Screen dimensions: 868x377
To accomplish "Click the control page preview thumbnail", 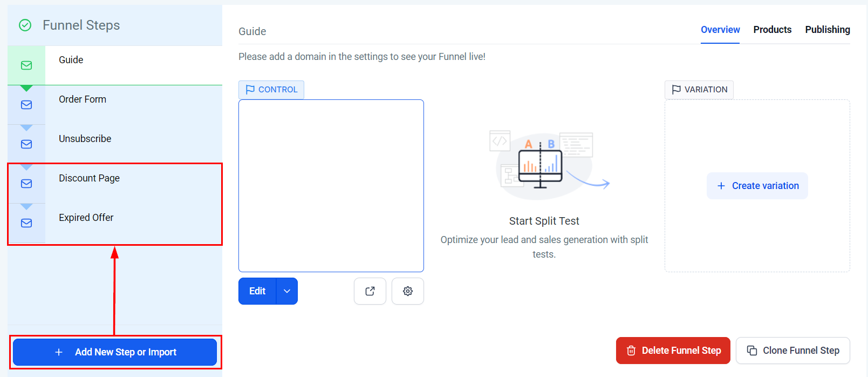I will point(331,186).
